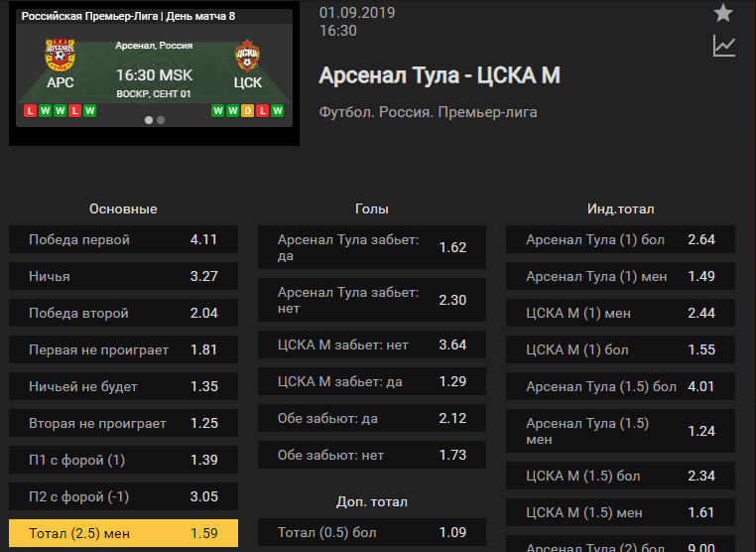Choose ЦСКА М забьет: нет

(372, 345)
